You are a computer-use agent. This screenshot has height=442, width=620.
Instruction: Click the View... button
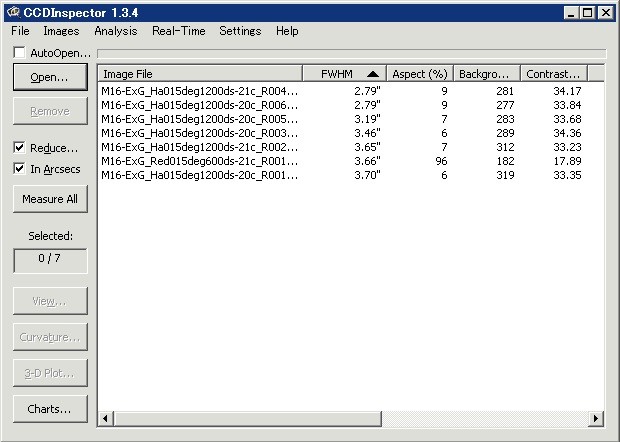[50, 301]
